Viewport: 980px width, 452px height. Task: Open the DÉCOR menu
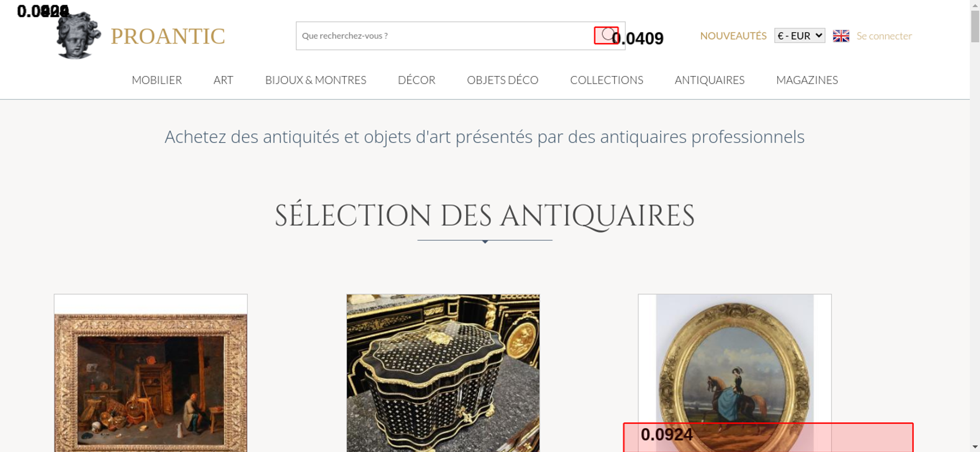coord(416,80)
